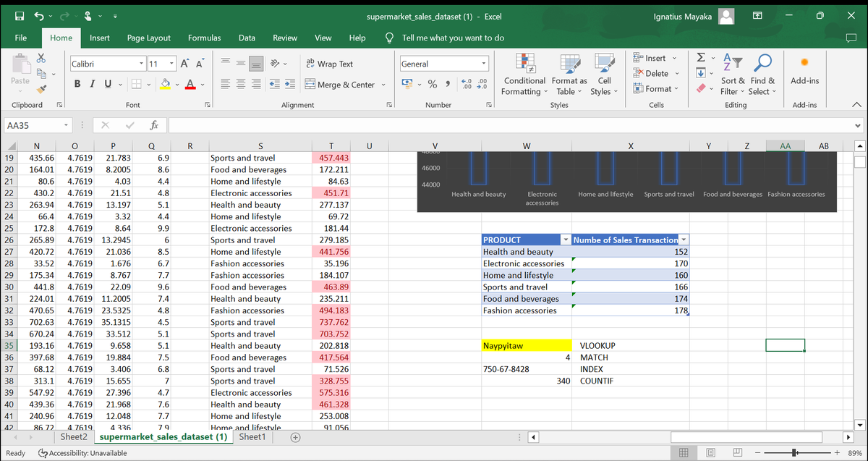Switch to Sheet2 worksheet tab
The height and width of the screenshot is (461, 868).
74,437
